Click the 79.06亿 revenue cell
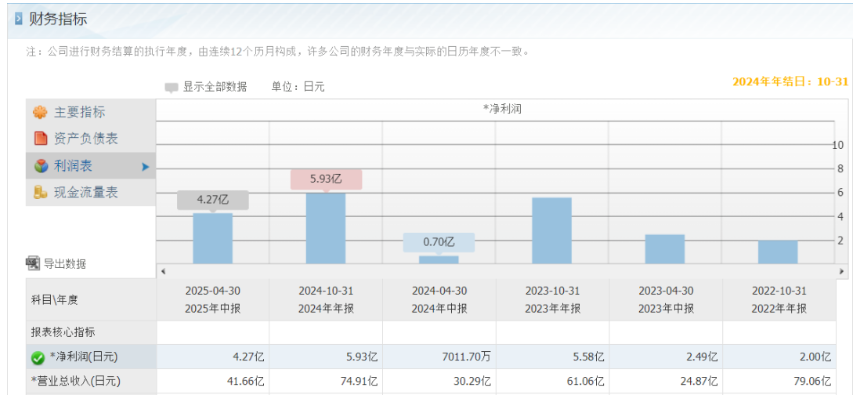The height and width of the screenshot is (415, 856). pyautogui.click(x=780, y=381)
